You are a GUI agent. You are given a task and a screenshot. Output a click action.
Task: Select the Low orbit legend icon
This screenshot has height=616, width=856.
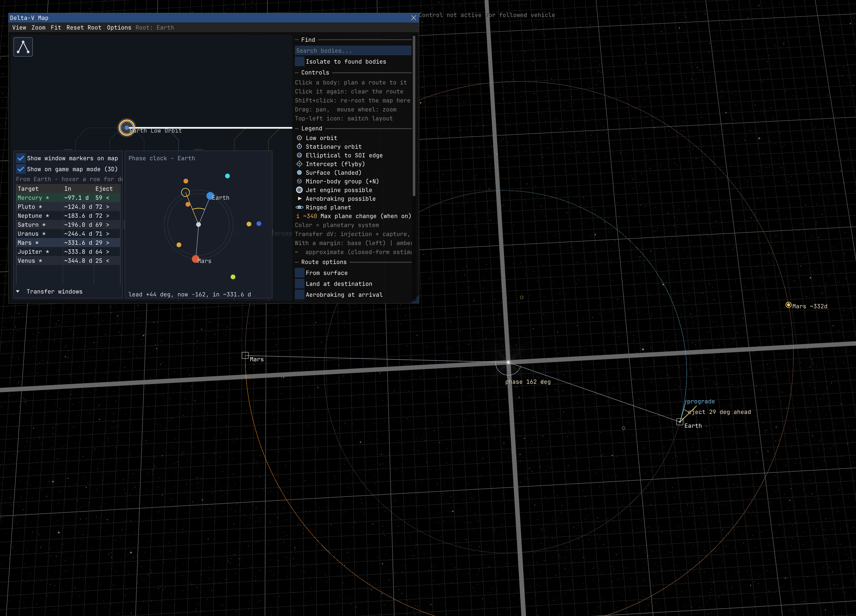pos(299,138)
